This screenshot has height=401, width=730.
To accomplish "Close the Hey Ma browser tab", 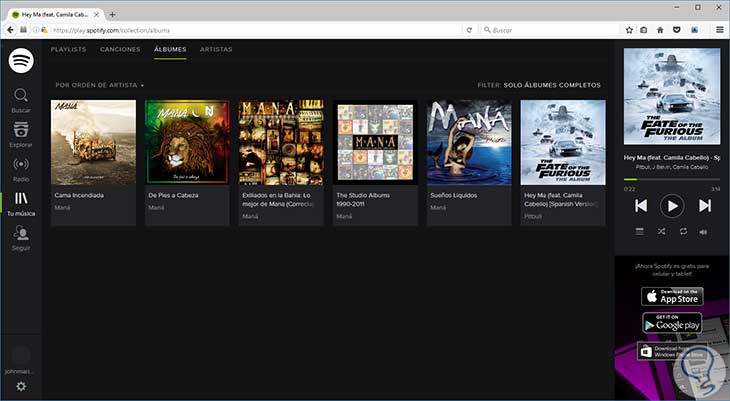I will click(x=96, y=15).
